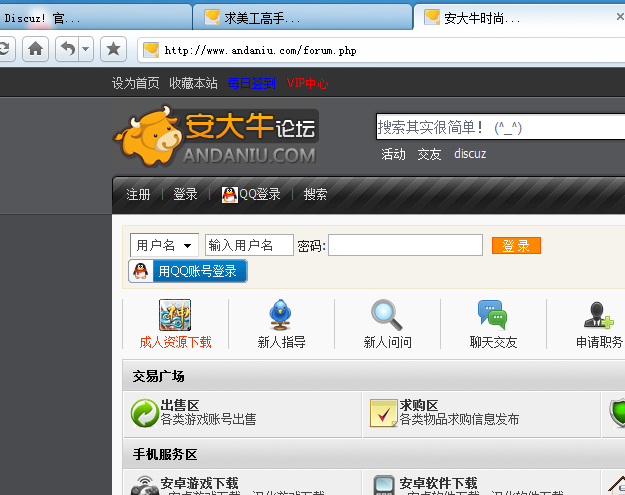Screen dimensions: 625x495
Task: Click the address bar site favicon
Action: pos(151,50)
